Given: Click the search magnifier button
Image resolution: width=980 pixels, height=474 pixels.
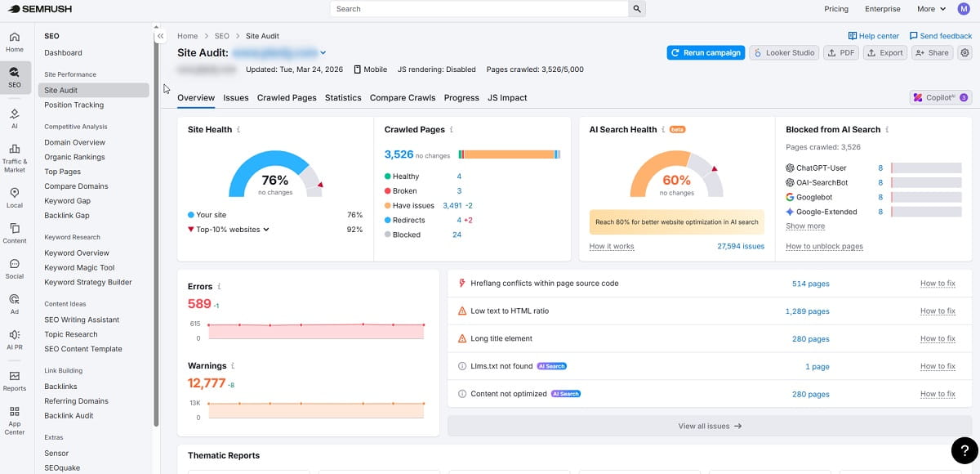Looking at the screenshot, I should coord(636,9).
